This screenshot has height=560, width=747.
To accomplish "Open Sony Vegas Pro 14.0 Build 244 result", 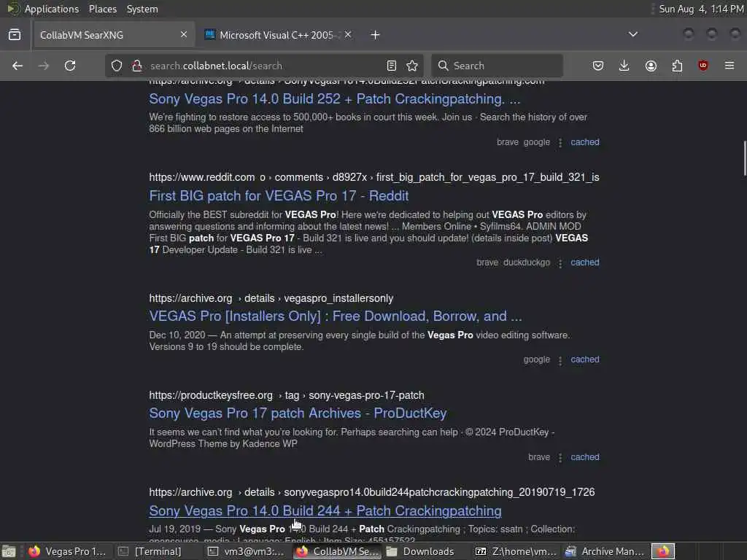I will tap(325, 511).
